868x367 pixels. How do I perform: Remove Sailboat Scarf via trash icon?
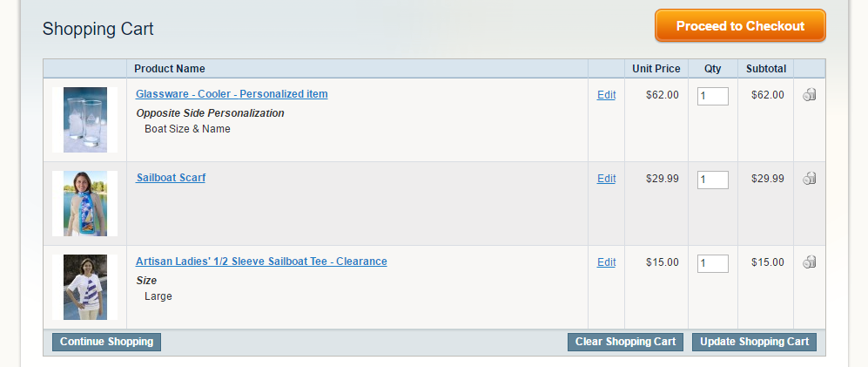point(809,179)
